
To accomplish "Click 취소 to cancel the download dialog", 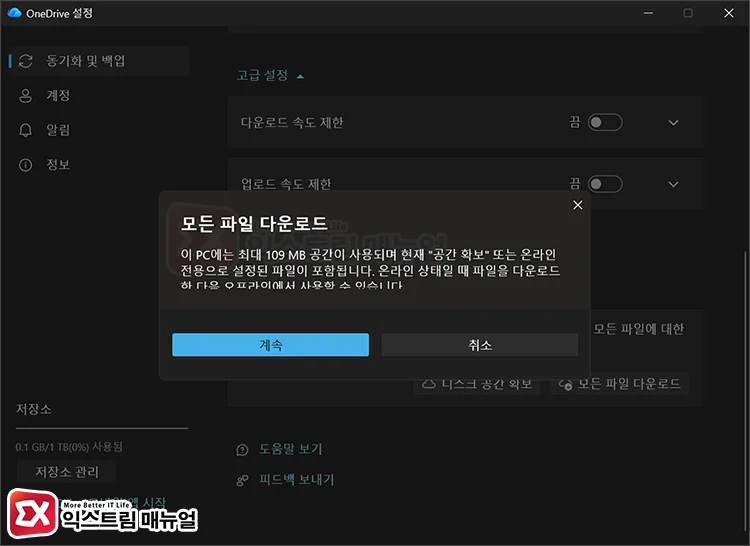I will 480,345.
